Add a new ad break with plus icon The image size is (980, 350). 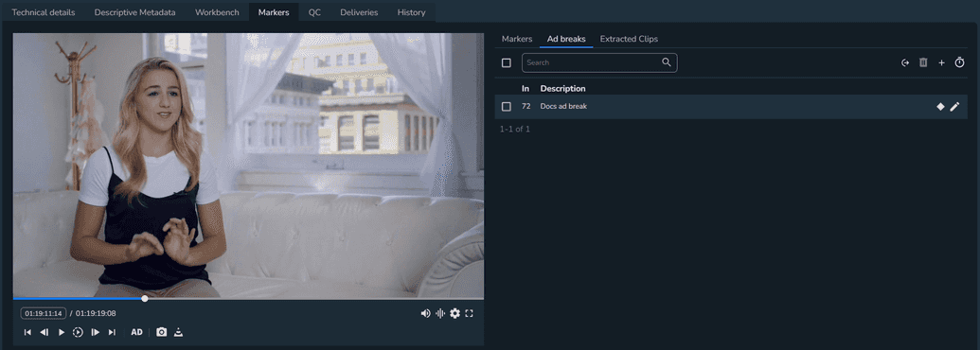[941, 63]
